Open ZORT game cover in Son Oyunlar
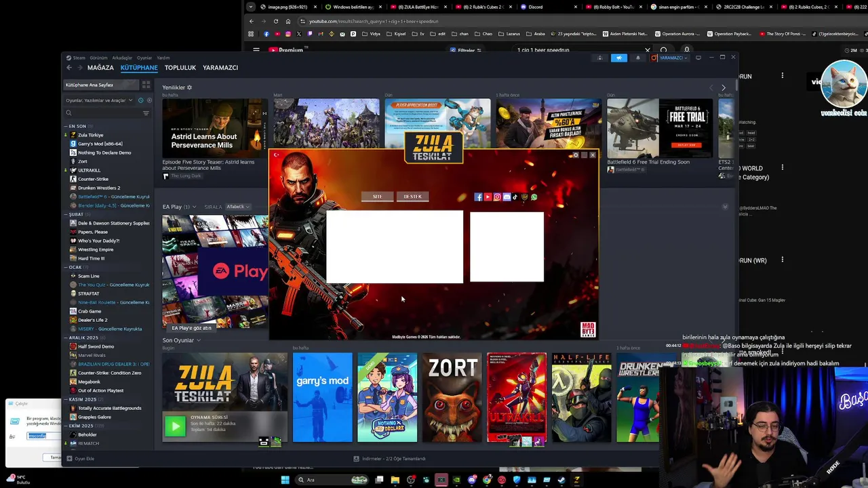 point(452,397)
